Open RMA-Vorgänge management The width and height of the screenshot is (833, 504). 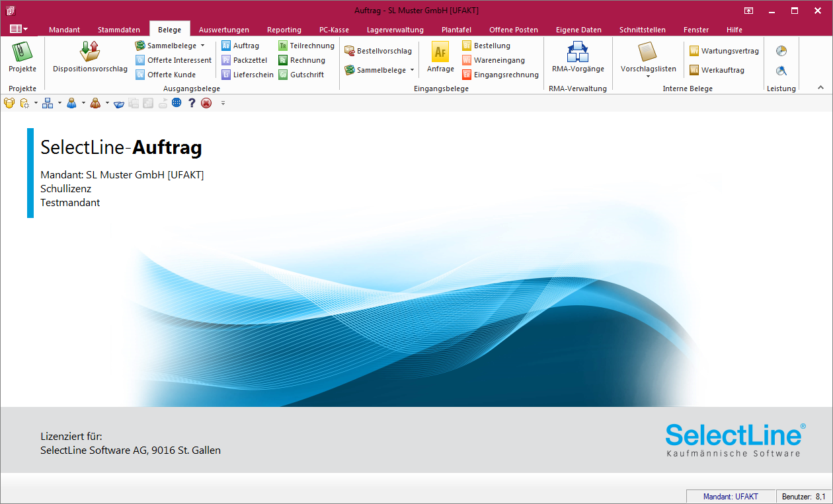[578, 57]
